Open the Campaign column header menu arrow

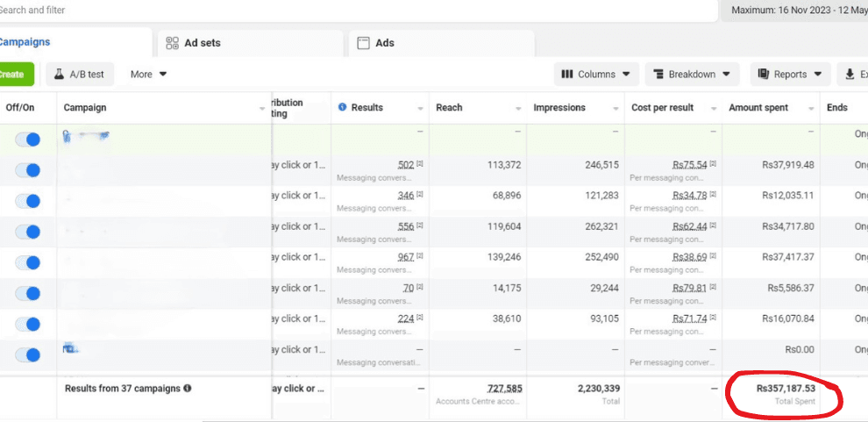pos(262,109)
